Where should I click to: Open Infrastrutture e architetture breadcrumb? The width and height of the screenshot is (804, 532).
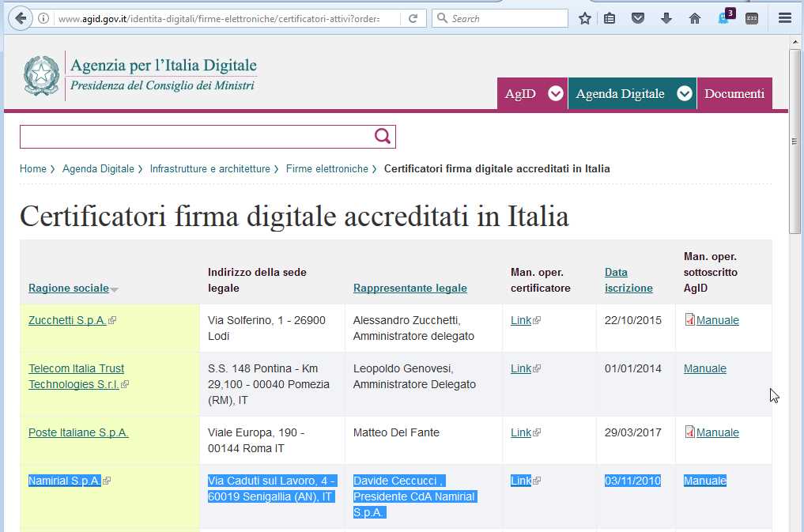209,168
